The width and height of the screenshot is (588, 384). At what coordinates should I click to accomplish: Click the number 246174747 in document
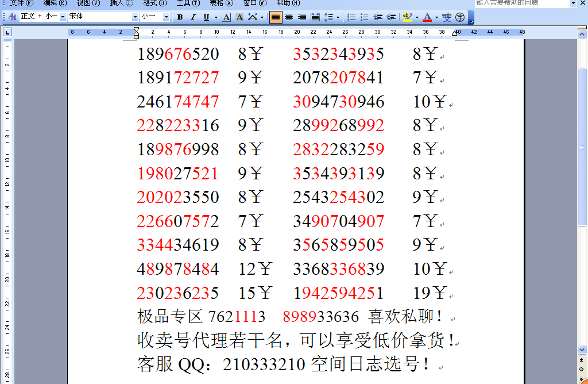(x=178, y=102)
